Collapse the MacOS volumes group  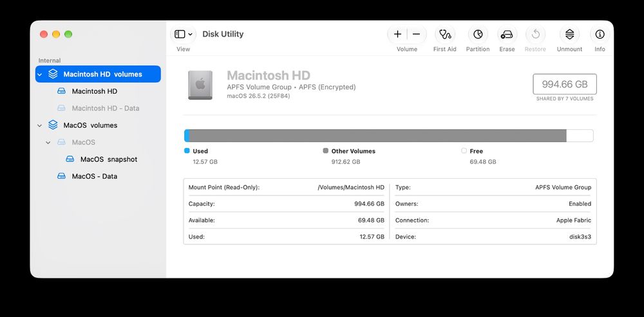tap(40, 125)
